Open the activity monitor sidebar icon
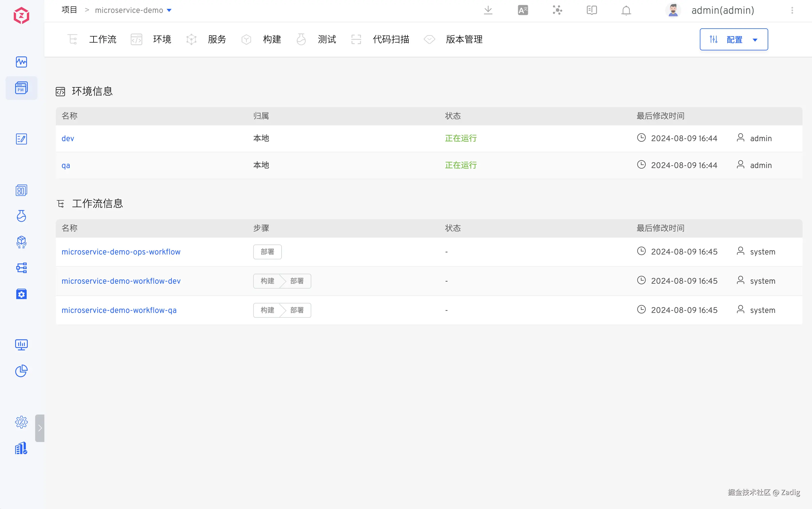 (x=21, y=62)
